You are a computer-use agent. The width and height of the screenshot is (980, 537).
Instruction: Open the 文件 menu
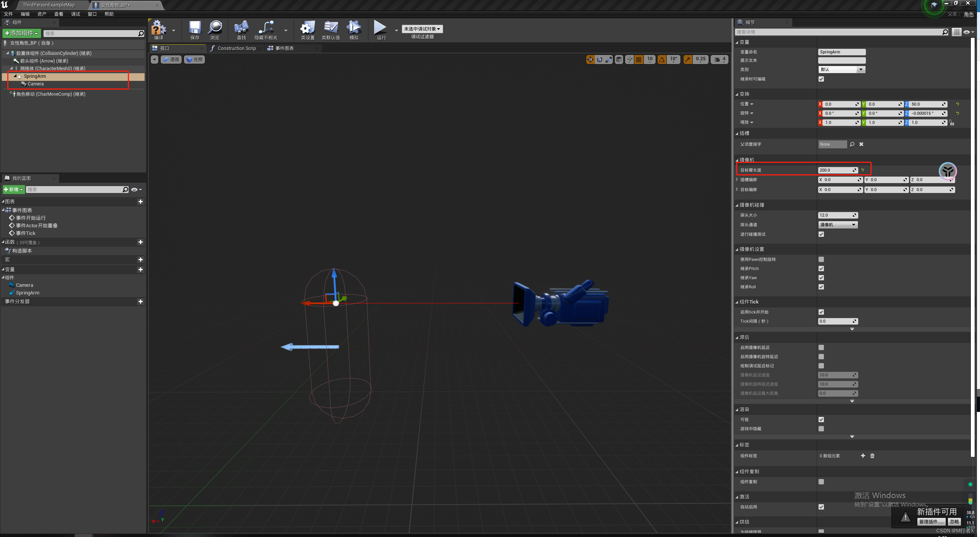coord(8,14)
